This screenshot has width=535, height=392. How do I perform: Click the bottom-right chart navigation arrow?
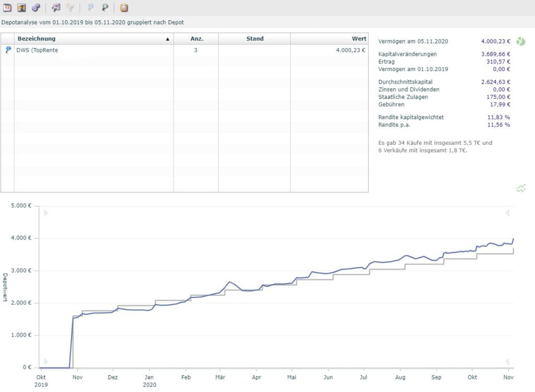(507, 361)
